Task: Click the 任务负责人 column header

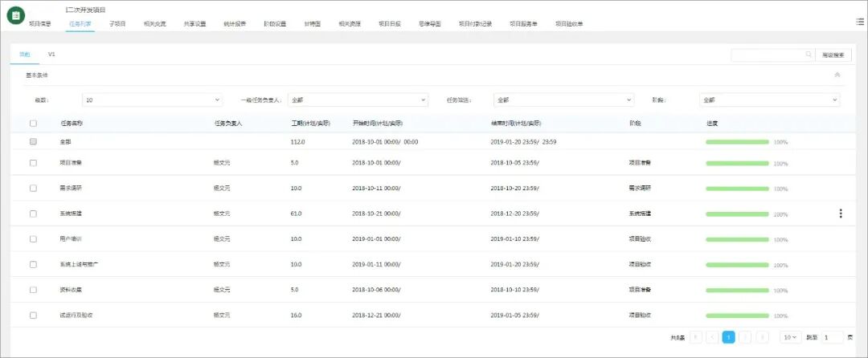Action: tap(228, 123)
